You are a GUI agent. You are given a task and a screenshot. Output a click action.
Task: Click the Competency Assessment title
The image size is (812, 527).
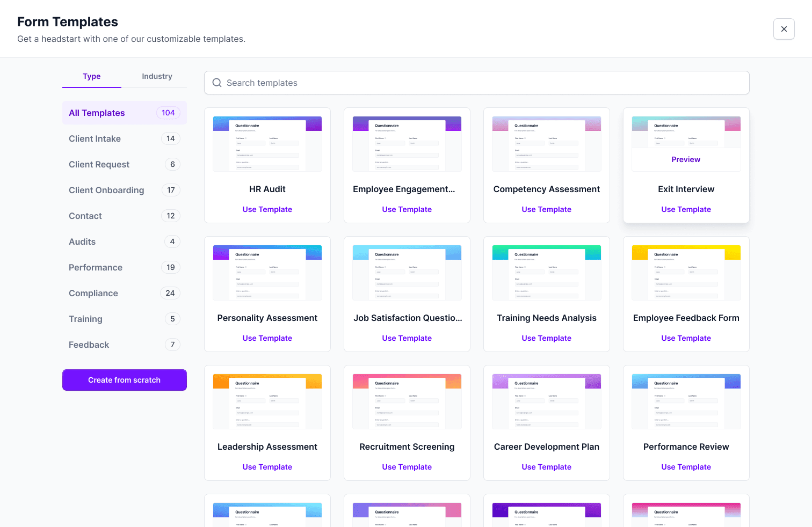[x=547, y=189]
